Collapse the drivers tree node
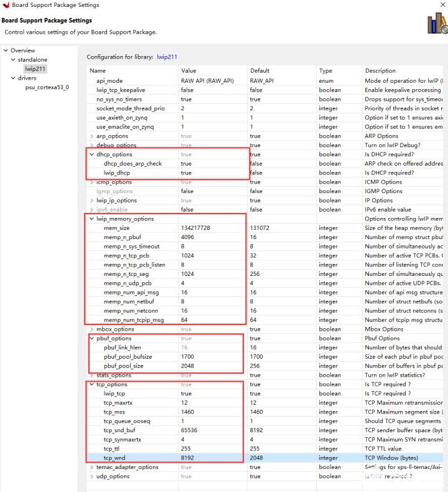 click(13, 78)
